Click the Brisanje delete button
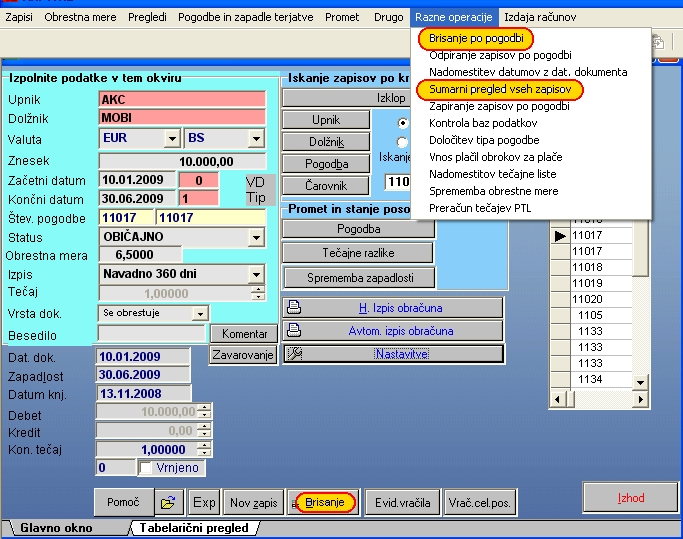Viewport: 683px width, 539px height. coord(324,502)
